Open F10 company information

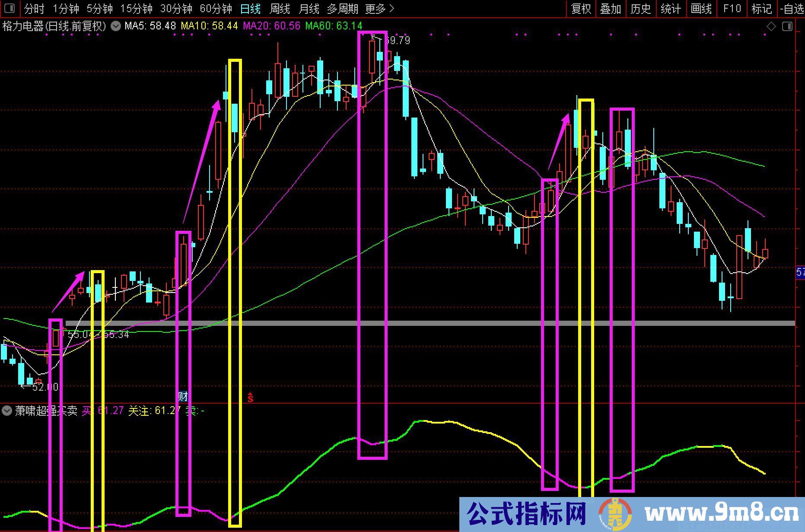[732, 9]
